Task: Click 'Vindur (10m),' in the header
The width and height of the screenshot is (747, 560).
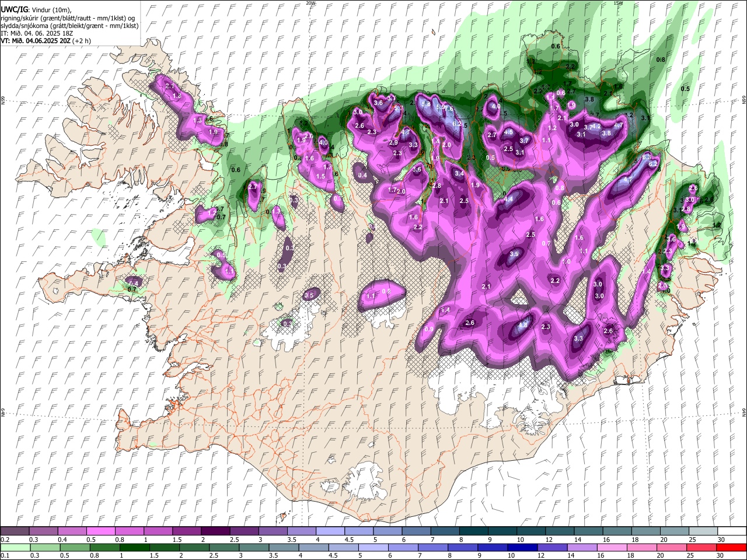Action: pos(53,10)
